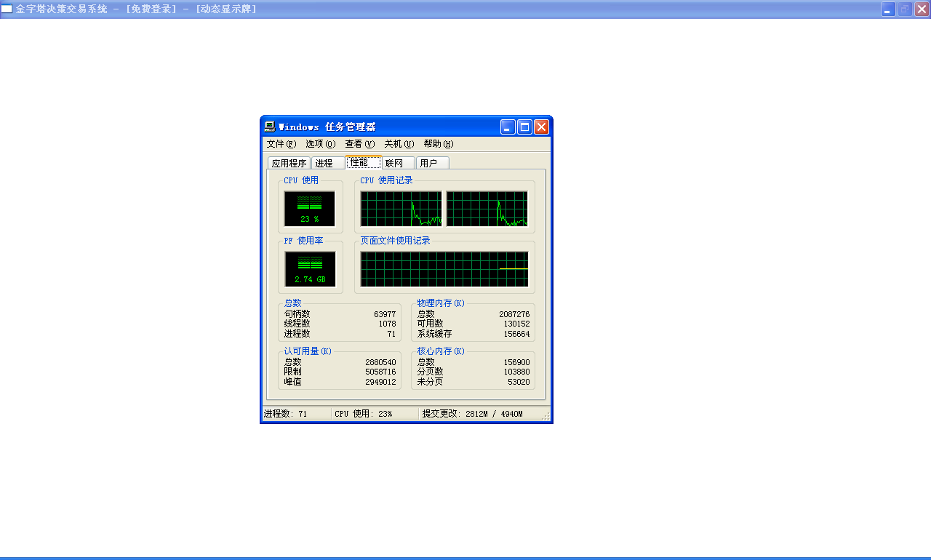931x560 pixels.
Task: Click the Task Manager title bar icon
Action: click(x=269, y=127)
